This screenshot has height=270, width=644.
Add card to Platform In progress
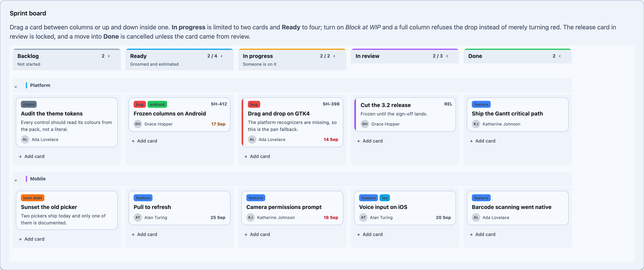coord(257,156)
